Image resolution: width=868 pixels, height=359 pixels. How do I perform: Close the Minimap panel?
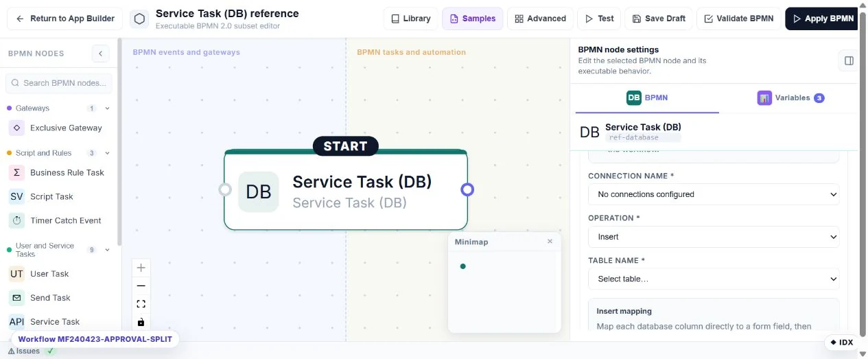point(550,242)
